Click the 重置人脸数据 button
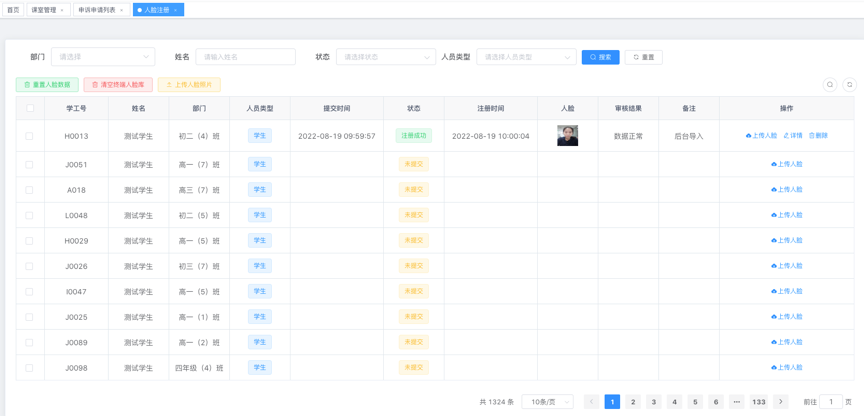The image size is (864, 416). point(47,85)
